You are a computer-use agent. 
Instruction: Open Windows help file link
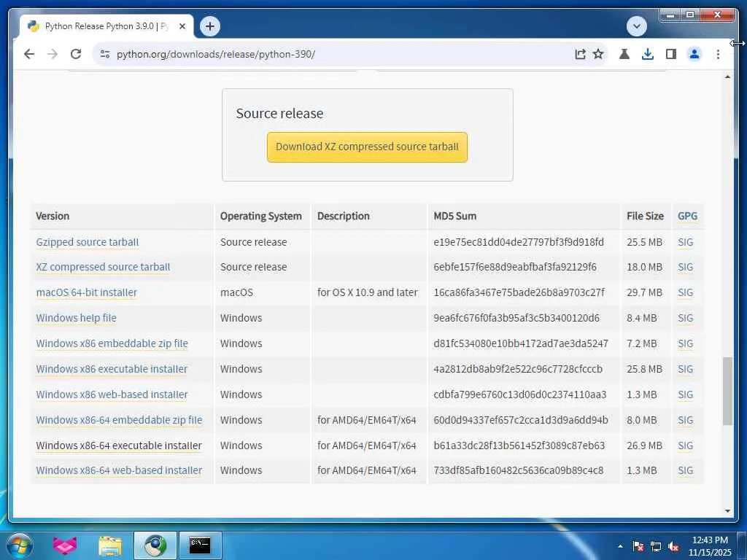76,318
